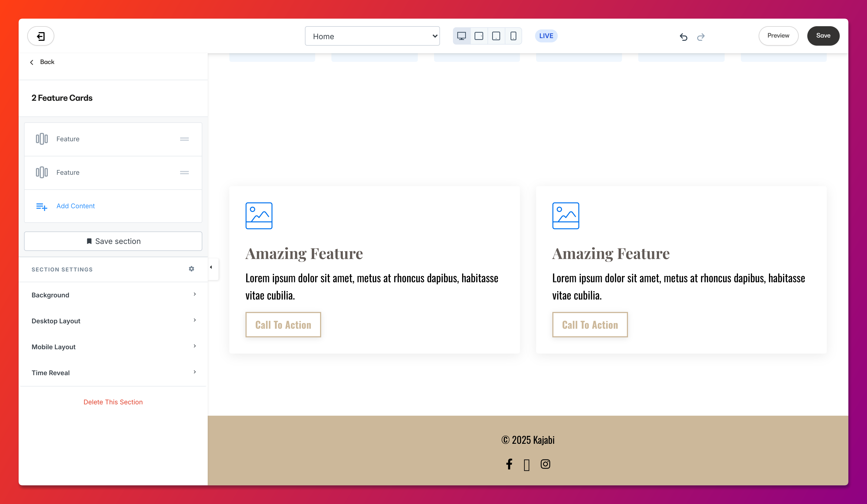Click the Add Content plus icon
This screenshot has width=867, height=504.
[x=42, y=206]
